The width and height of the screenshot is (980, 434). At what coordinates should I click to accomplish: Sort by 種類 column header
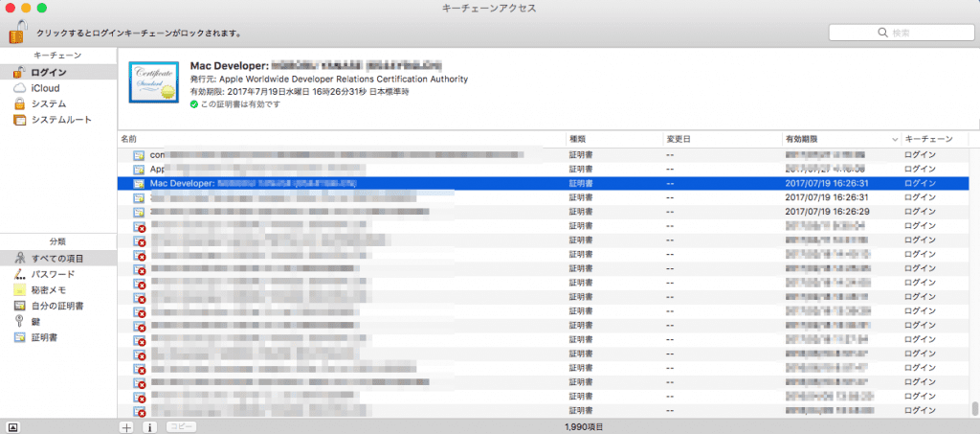click(x=611, y=139)
